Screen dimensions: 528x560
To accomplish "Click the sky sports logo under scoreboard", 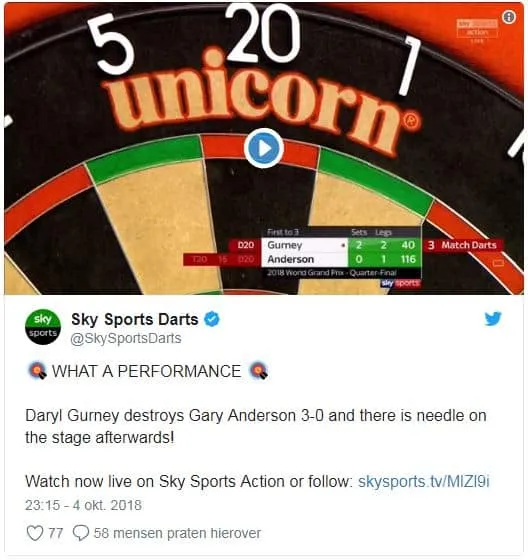I will pyautogui.click(x=400, y=283).
